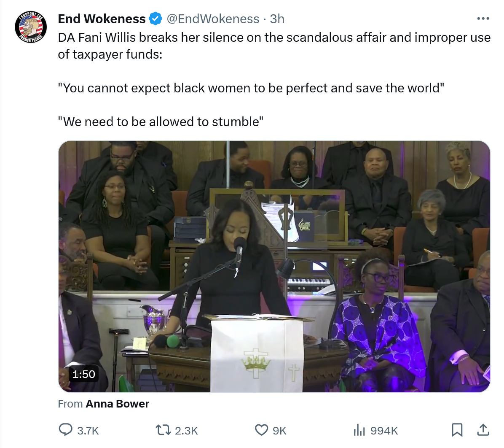Click the 994K views count
Image resolution: width=504 pixels, height=448 pixels.
click(384, 431)
